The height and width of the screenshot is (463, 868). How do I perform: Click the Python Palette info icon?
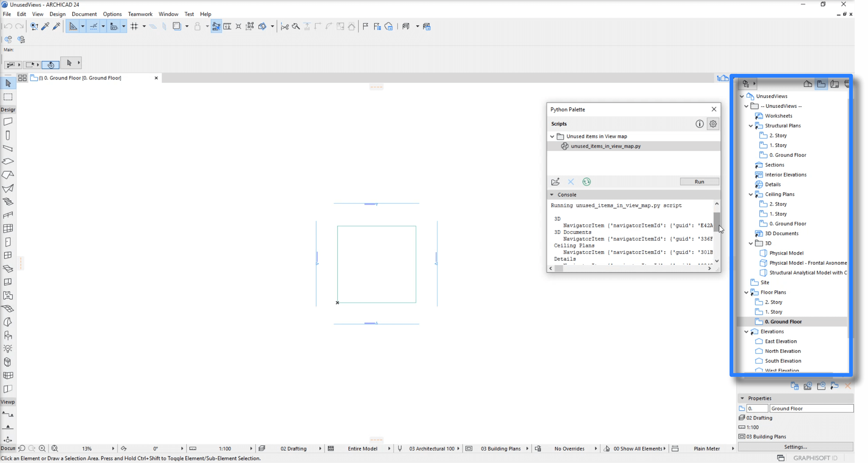point(700,124)
